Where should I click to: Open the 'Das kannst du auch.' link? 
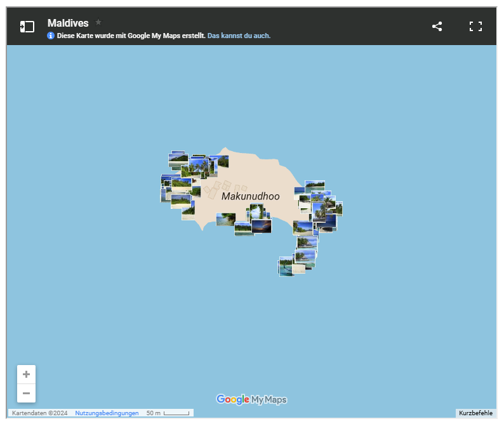click(239, 36)
